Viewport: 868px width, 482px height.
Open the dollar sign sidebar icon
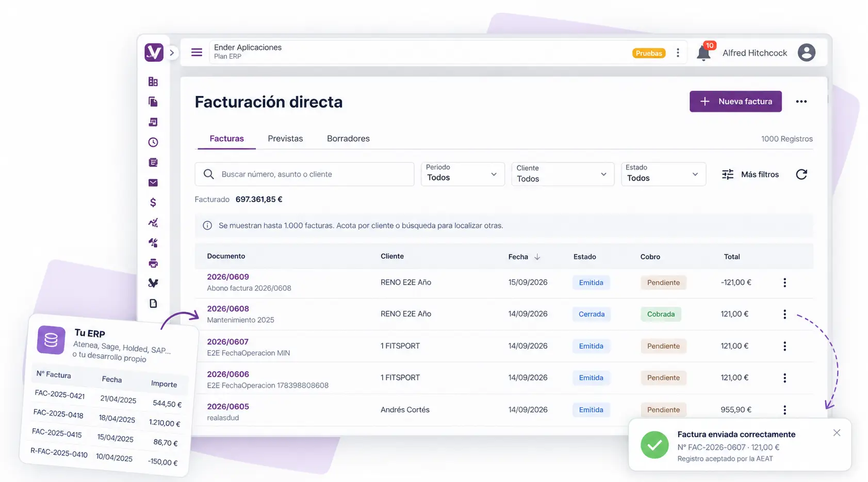(x=153, y=203)
